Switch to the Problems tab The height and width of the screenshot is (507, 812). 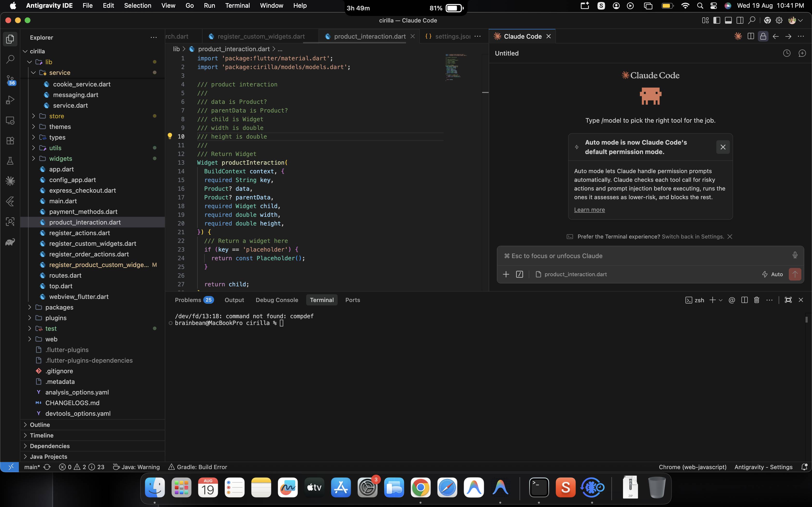pyautogui.click(x=194, y=300)
